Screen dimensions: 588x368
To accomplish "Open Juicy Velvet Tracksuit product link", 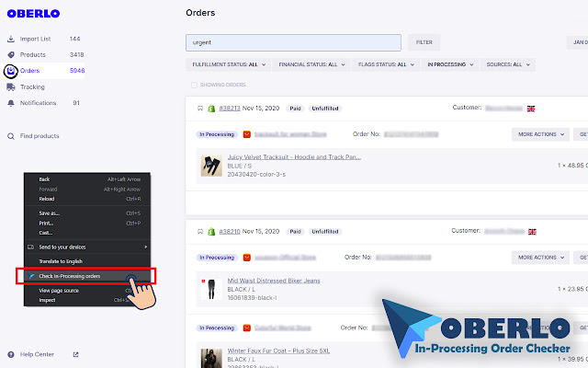I will click(294, 157).
